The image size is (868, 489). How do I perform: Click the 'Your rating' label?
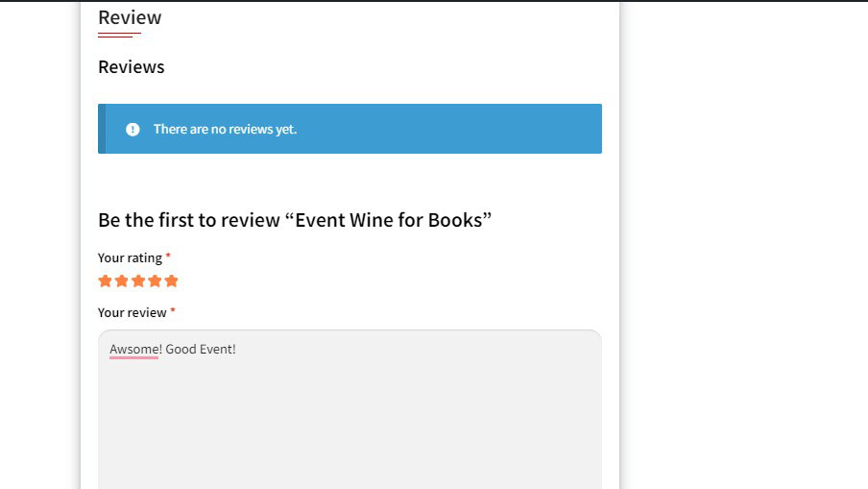(130, 257)
